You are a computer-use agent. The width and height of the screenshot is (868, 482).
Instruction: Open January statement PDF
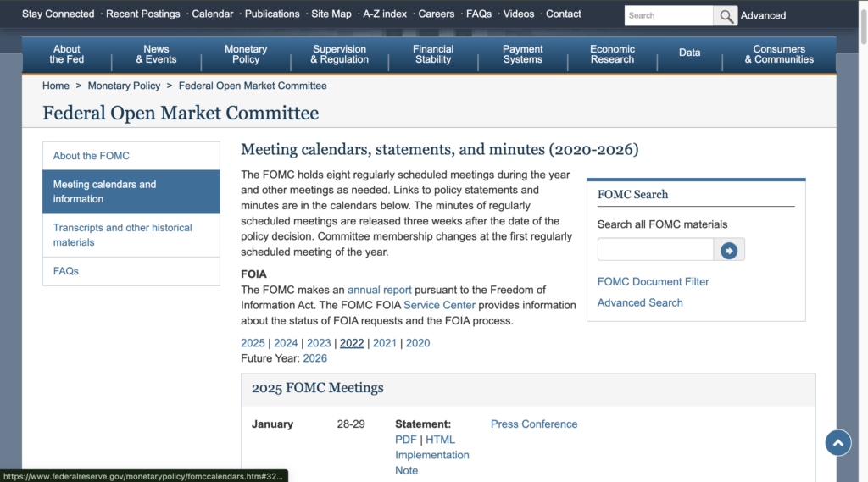[x=406, y=440]
